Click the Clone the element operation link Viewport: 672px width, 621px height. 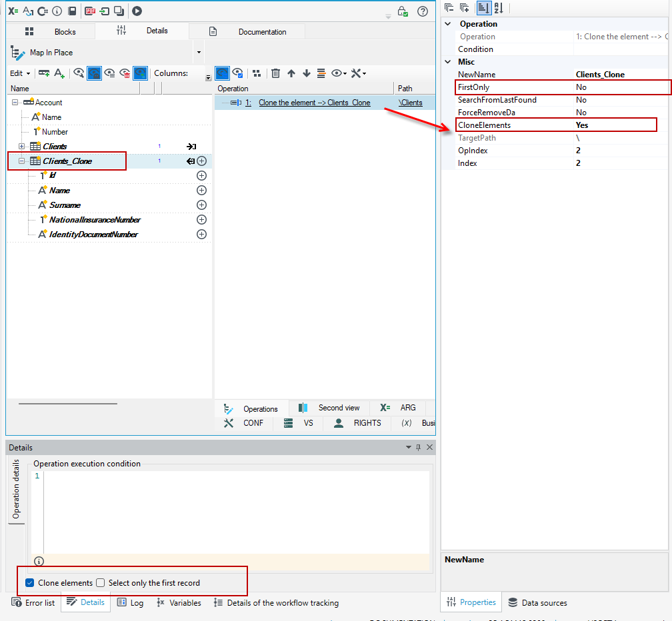[x=315, y=103]
